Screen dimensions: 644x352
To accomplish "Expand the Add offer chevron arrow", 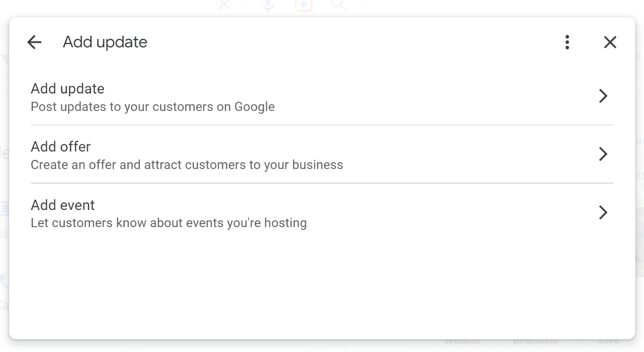I will coord(603,154).
